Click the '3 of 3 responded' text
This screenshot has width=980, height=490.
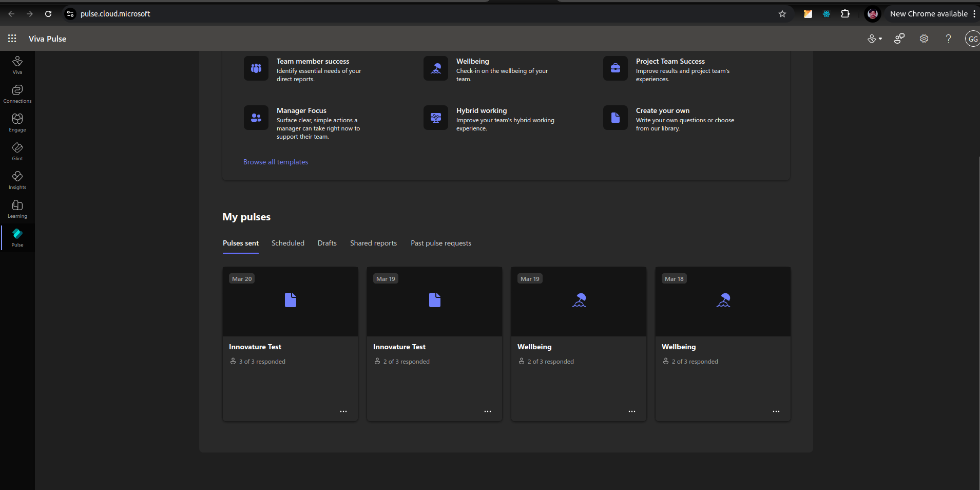(262, 362)
